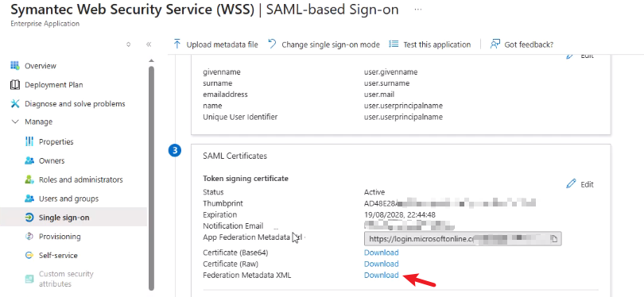
Task: Click the Upload metadata file arrow icon
Action: [177, 44]
